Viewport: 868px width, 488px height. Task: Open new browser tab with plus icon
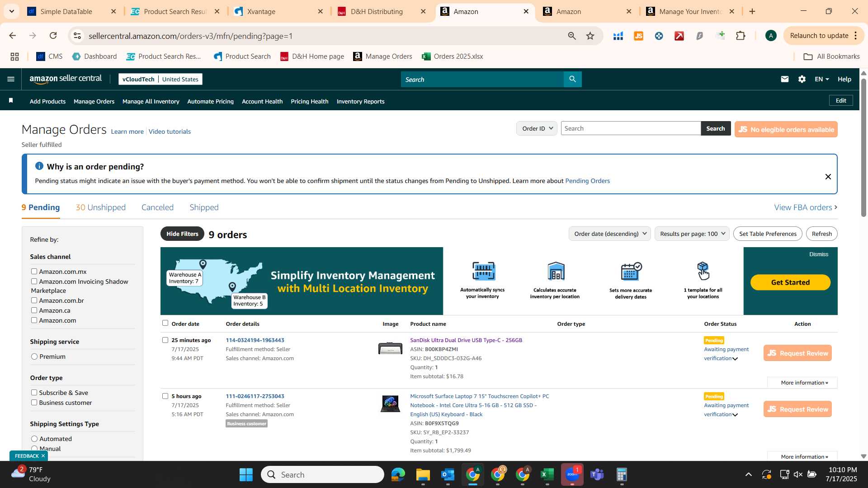pos(752,11)
